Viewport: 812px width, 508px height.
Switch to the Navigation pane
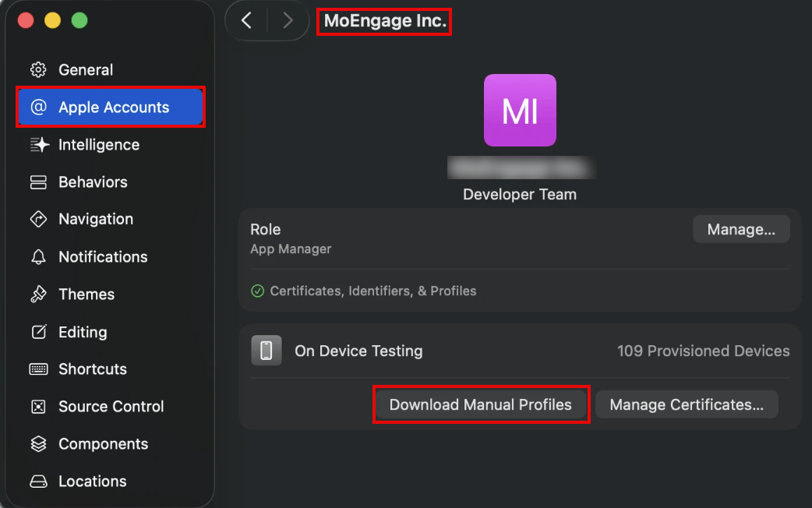click(x=111, y=219)
